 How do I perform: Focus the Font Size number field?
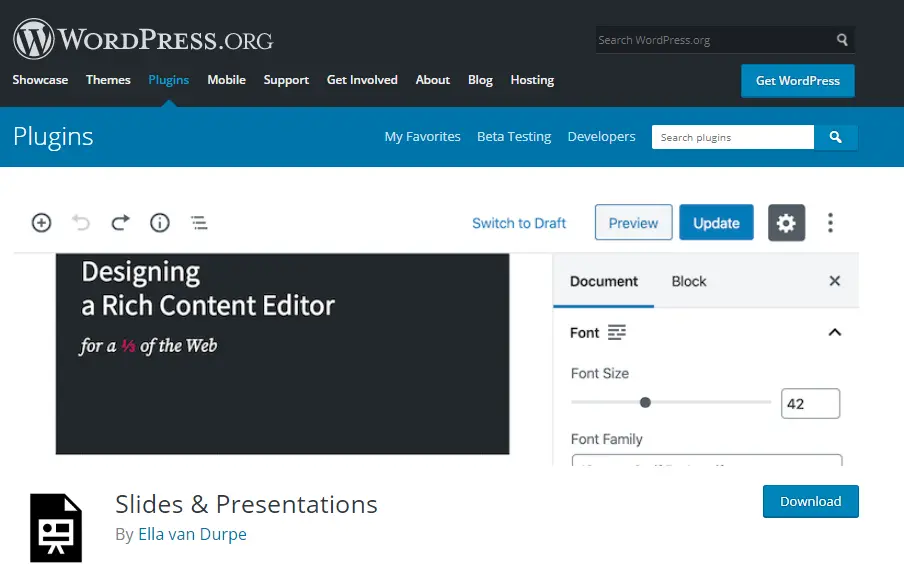click(810, 404)
